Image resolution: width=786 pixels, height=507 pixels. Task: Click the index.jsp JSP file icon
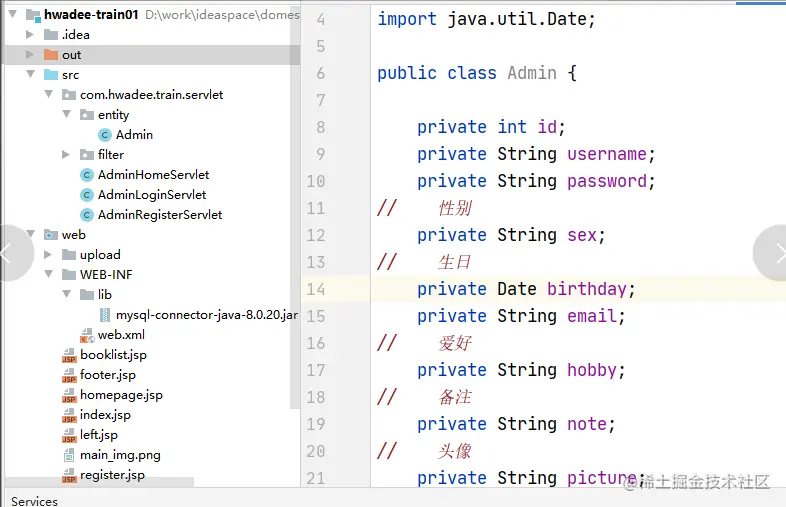click(x=69, y=415)
